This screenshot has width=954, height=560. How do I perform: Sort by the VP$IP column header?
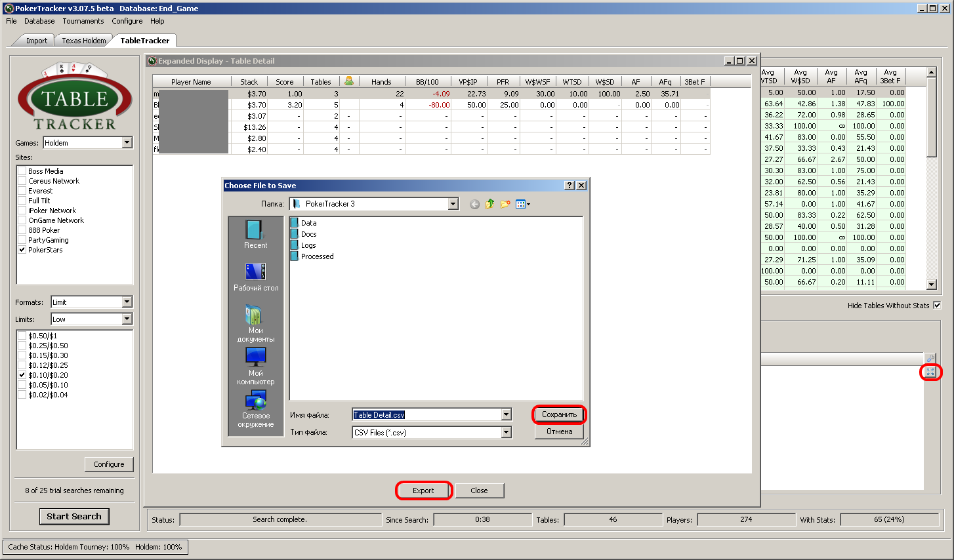click(468, 82)
